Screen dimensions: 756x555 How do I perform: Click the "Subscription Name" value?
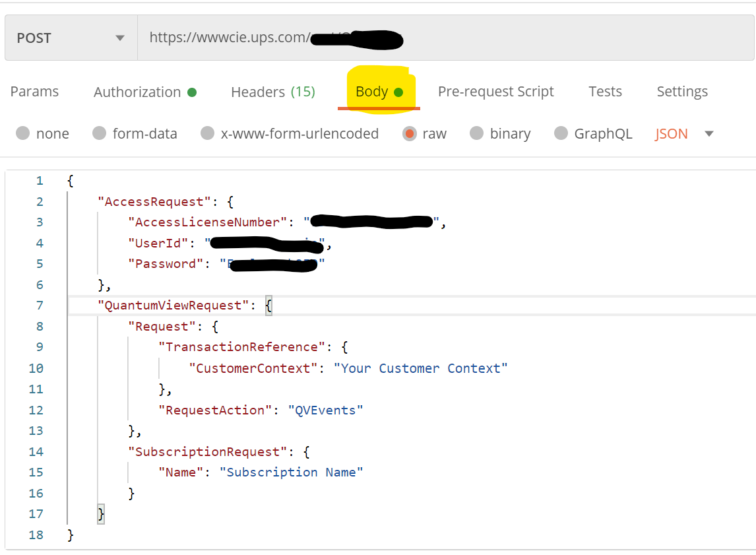tap(291, 473)
